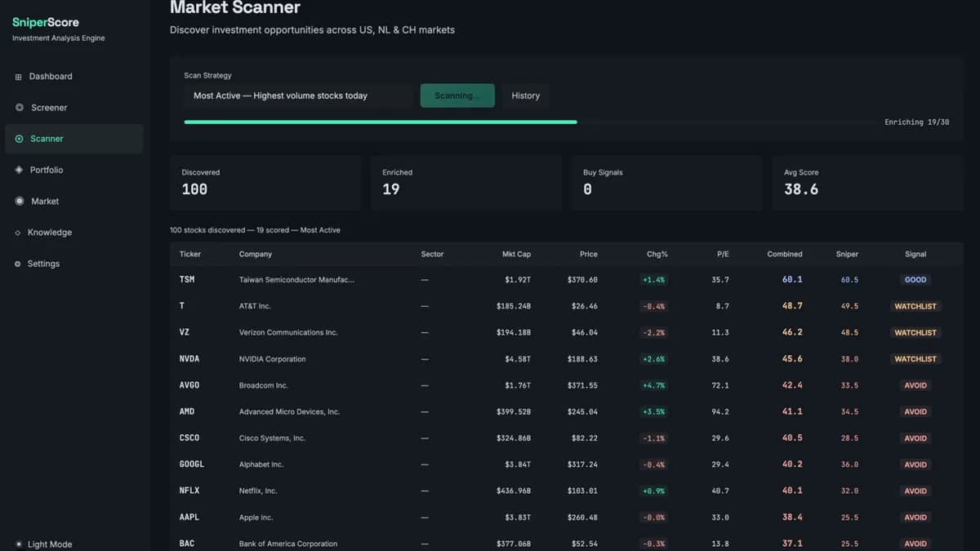Sort by Signal column header
Viewport: 980px width, 551px height.
[x=915, y=254]
